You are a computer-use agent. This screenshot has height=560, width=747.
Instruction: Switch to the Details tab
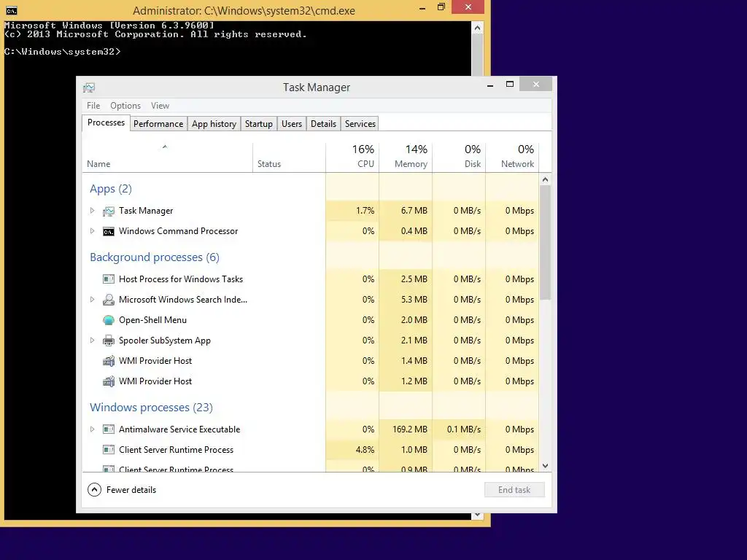click(323, 124)
